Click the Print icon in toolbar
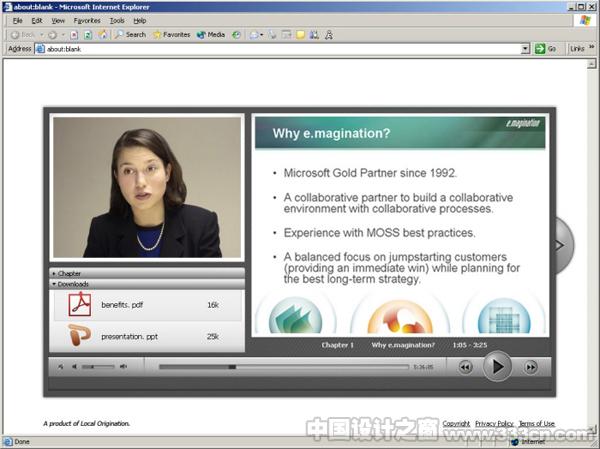Screen dimensions: 600x449 (272, 35)
